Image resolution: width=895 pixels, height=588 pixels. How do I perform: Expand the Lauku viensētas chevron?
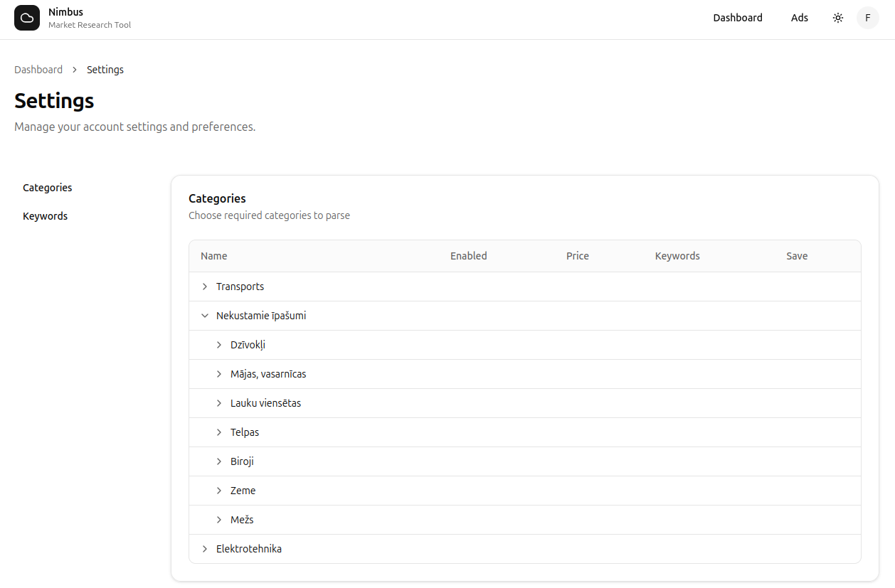[219, 403]
